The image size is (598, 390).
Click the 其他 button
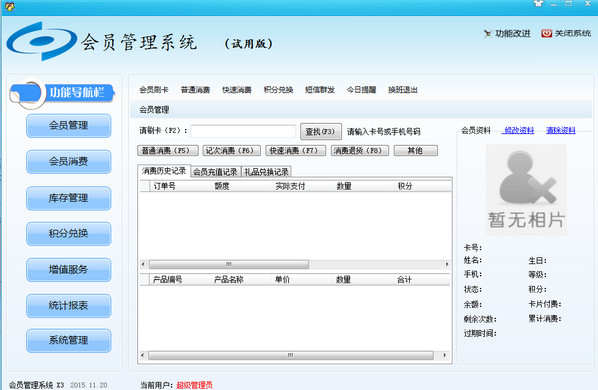tap(416, 151)
